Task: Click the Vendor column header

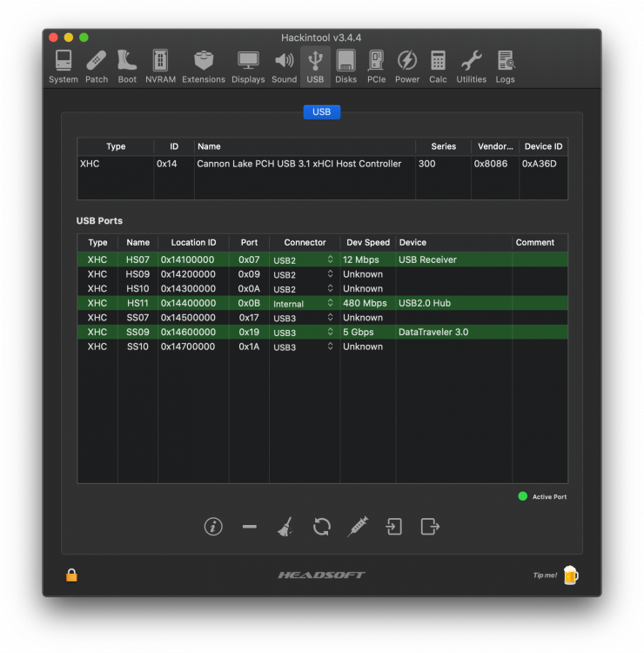Action: coord(495,146)
